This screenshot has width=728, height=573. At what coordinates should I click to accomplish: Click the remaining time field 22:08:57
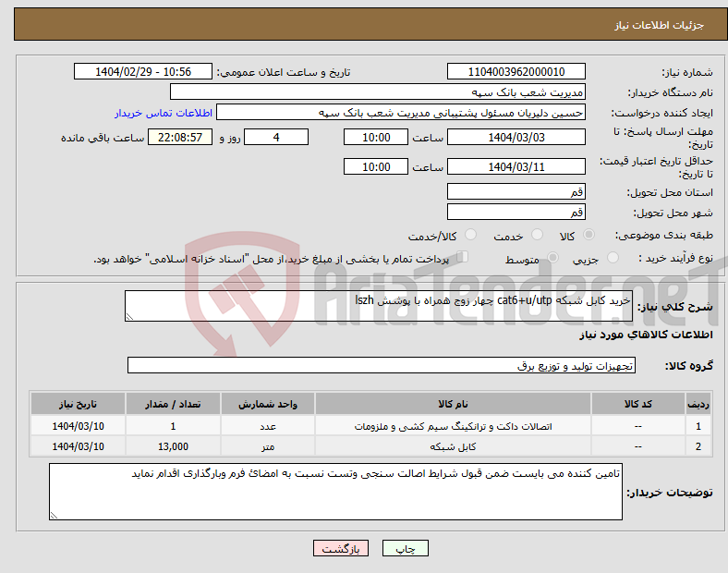coord(180,137)
